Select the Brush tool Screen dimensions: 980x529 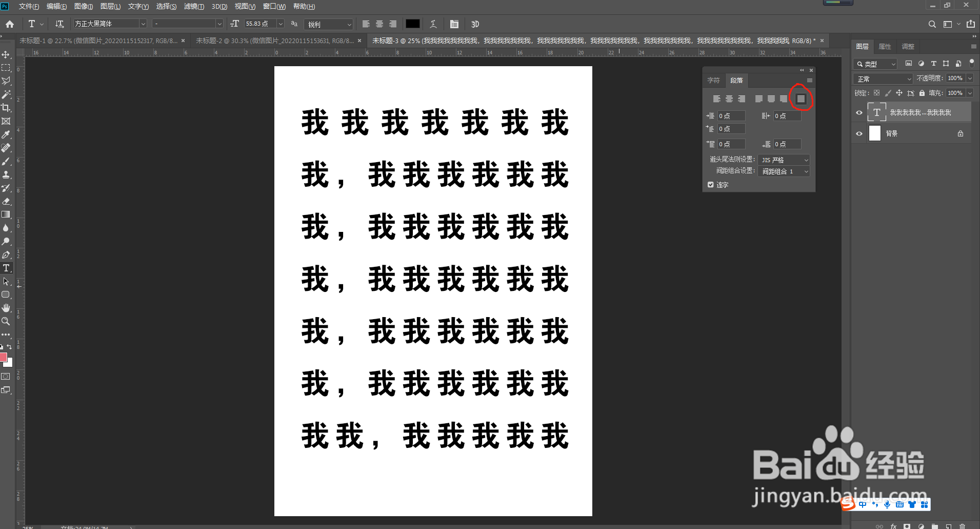point(6,161)
